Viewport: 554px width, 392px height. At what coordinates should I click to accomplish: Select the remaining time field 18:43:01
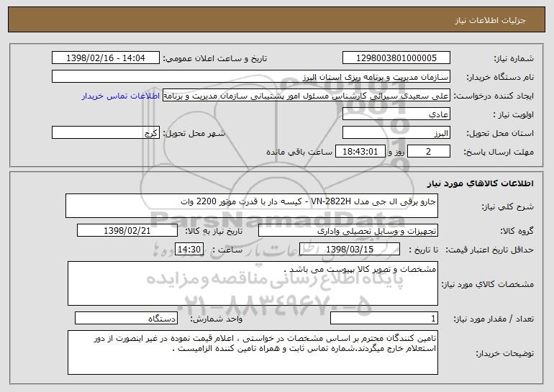pyautogui.click(x=360, y=151)
